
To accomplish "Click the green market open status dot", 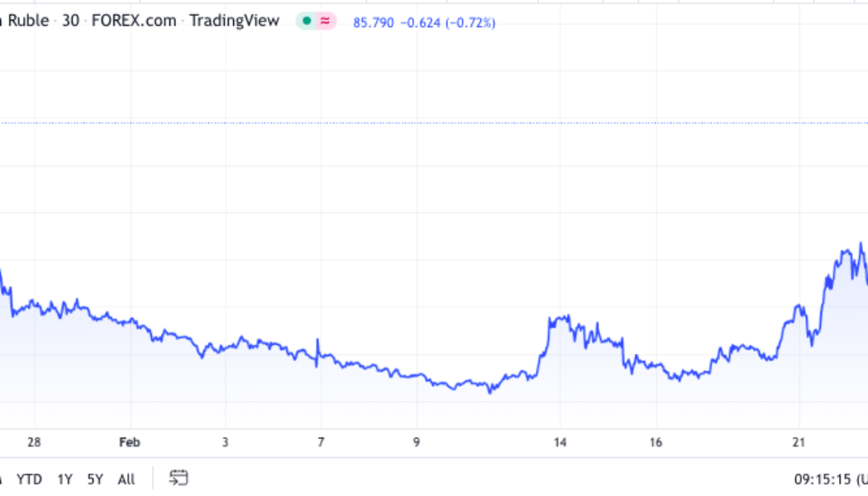I will coord(307,21).
